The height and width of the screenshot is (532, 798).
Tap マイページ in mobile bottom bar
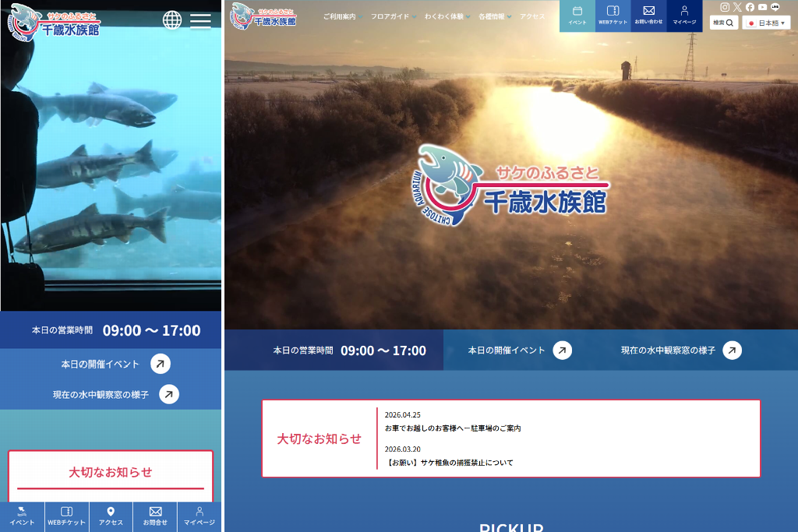[199, 516]
